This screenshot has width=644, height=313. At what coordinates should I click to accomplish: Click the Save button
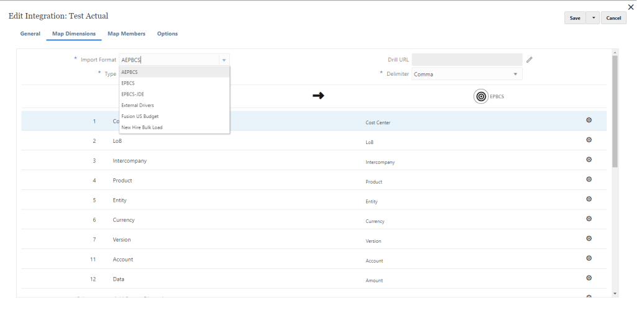tap(575, 18)
